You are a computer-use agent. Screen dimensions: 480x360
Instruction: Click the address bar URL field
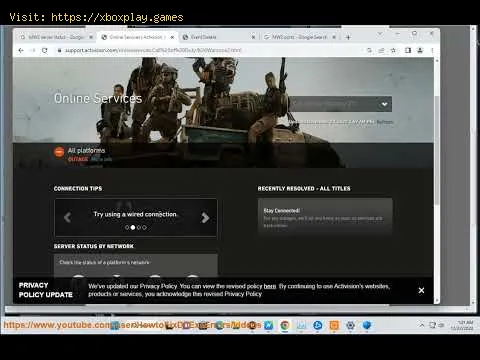pyautogui.click(x=210, y=50)
